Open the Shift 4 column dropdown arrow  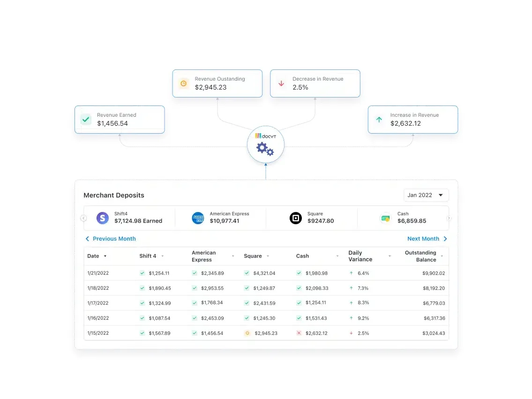163,256
